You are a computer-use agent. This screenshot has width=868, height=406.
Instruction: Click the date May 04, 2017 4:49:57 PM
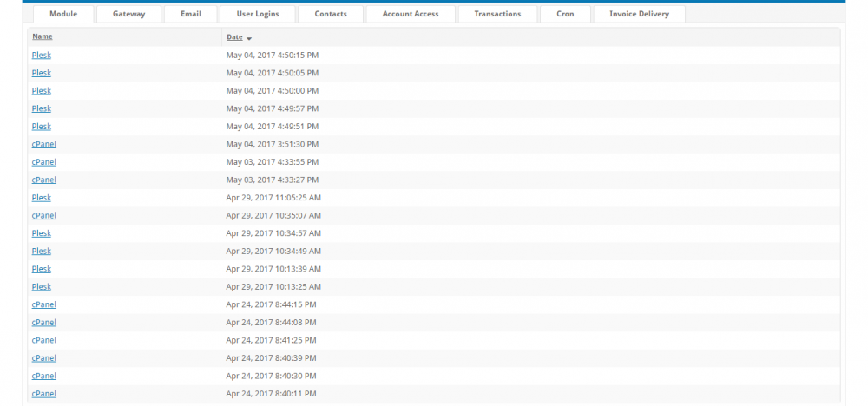[273, 108]
